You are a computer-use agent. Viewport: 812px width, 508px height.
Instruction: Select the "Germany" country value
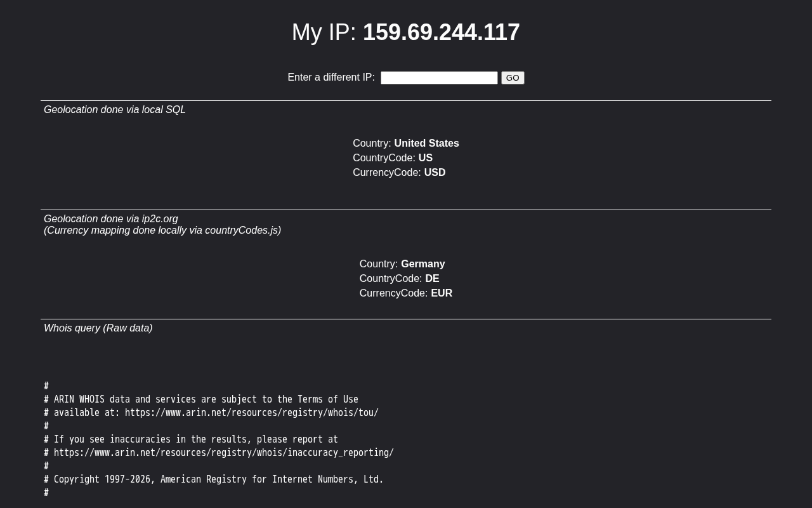coord(422,264)
